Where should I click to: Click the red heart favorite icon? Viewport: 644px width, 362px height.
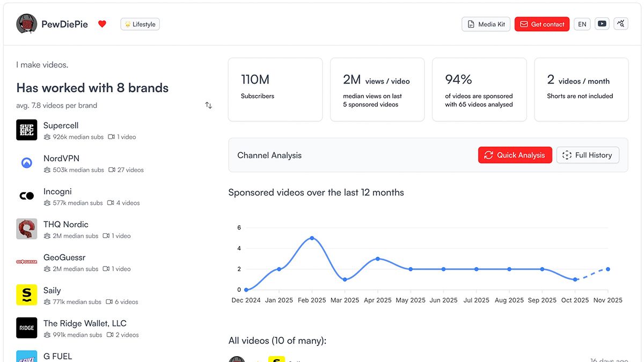coord(102,24)
